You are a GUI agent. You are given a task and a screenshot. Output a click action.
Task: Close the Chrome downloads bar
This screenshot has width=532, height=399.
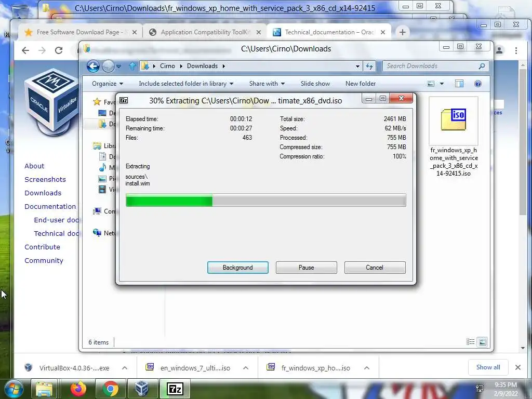(x=518, y=367)
